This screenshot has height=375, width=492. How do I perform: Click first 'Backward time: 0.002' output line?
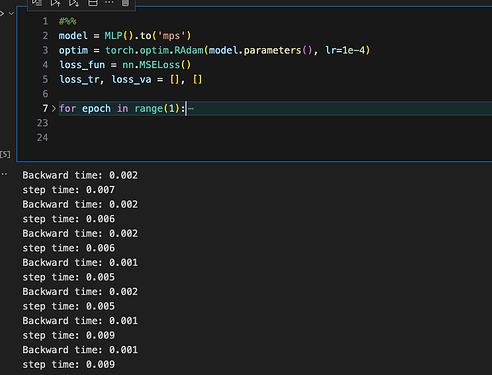[80, 175]
